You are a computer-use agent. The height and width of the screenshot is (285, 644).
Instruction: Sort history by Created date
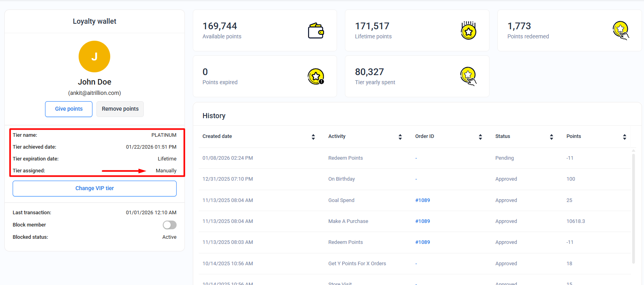pos(313,137)
